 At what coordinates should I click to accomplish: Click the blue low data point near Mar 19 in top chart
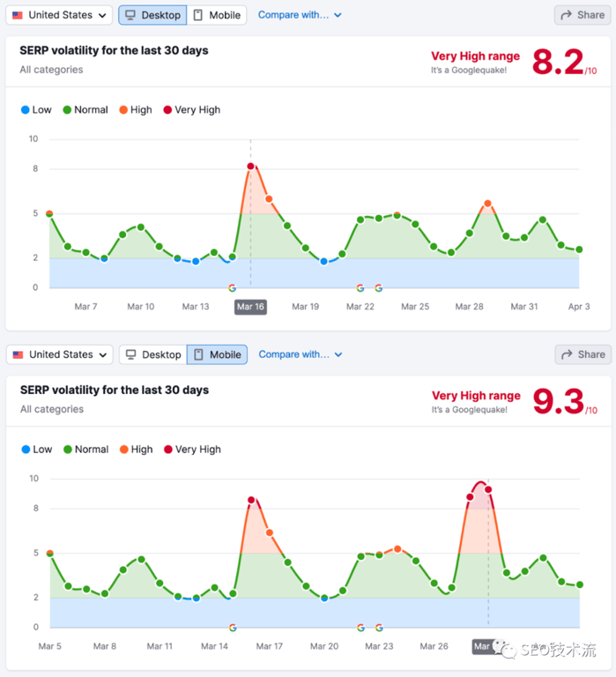click(323, 262)
